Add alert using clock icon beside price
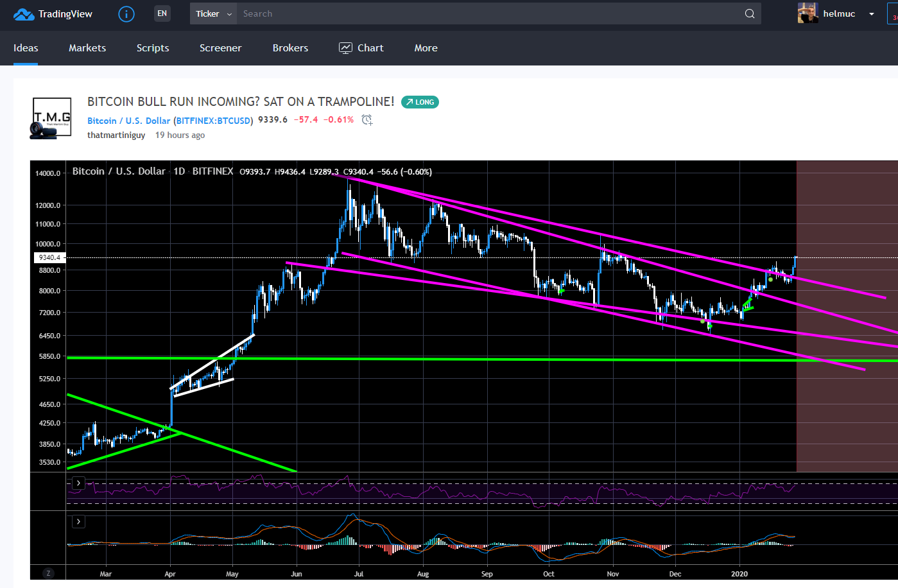The height and width of the screenshot is (588, 898). click(367, 120)
